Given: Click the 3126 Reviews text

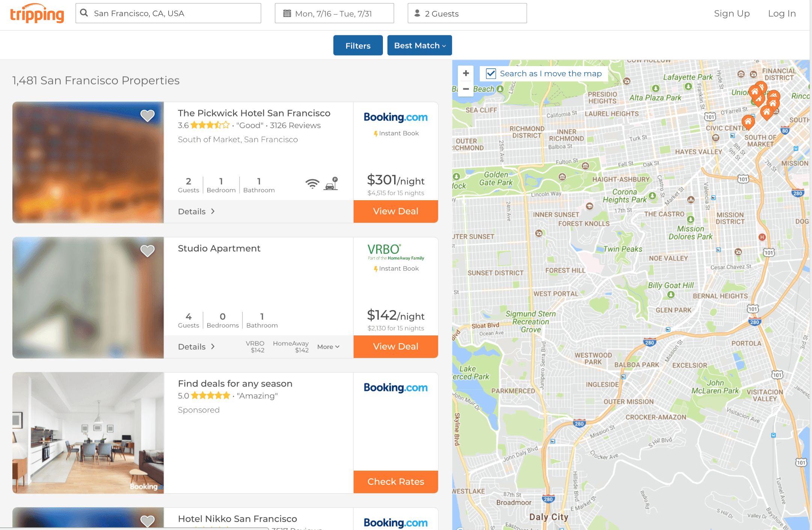Looking at the screenshot, I should click(x=295, y=125).
